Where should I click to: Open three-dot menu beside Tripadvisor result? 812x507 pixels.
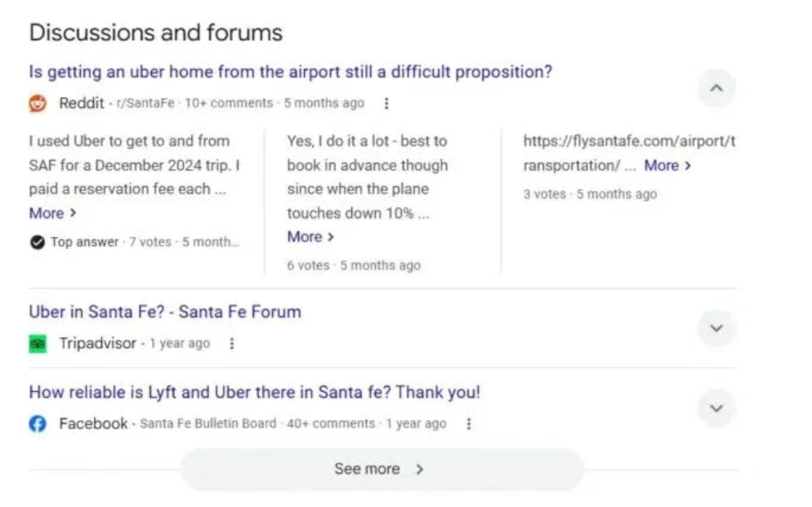232,344
